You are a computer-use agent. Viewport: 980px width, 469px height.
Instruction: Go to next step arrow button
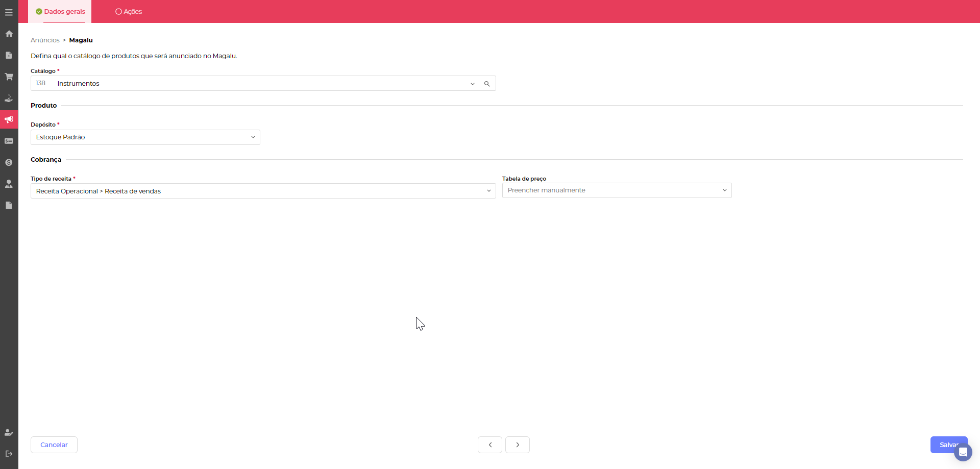coord(518,445)
